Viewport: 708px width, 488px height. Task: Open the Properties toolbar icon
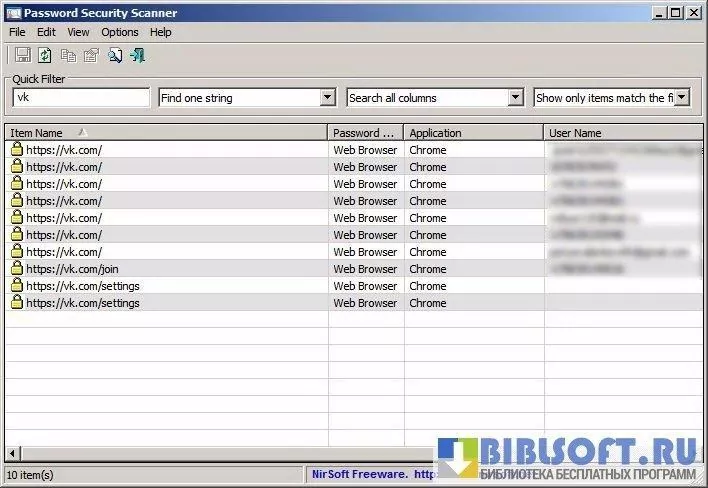[x=91, y=55]
